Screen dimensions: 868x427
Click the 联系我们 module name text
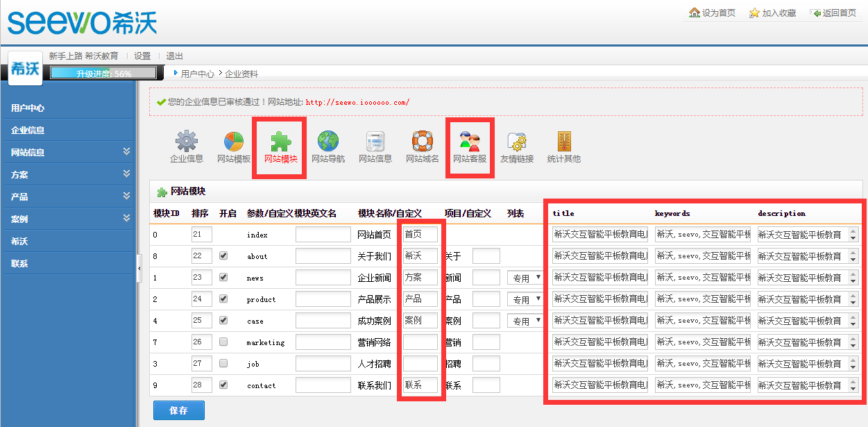click(374, 385)
